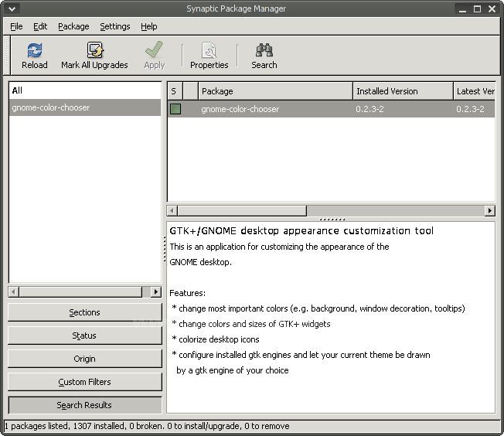The height and width of the screenshot is (436, 504).
Task: Open the Help menu
Action: (x=149, y=26)
